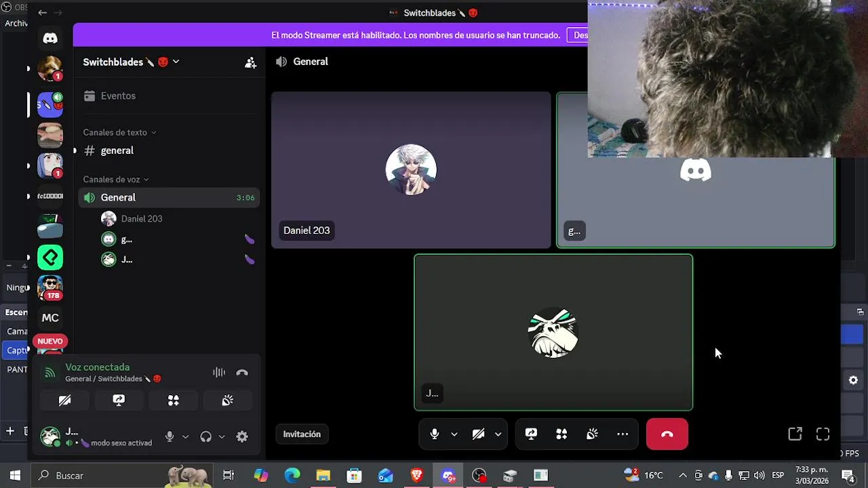Open notification center with badge 4
Screen dimensions: 868x488
coord(848,476)
